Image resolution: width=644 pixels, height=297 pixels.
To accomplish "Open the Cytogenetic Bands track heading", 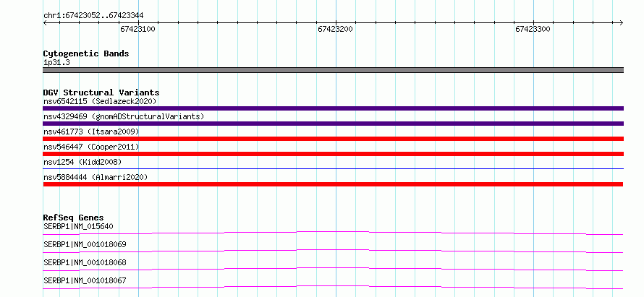I will [86, 53].
